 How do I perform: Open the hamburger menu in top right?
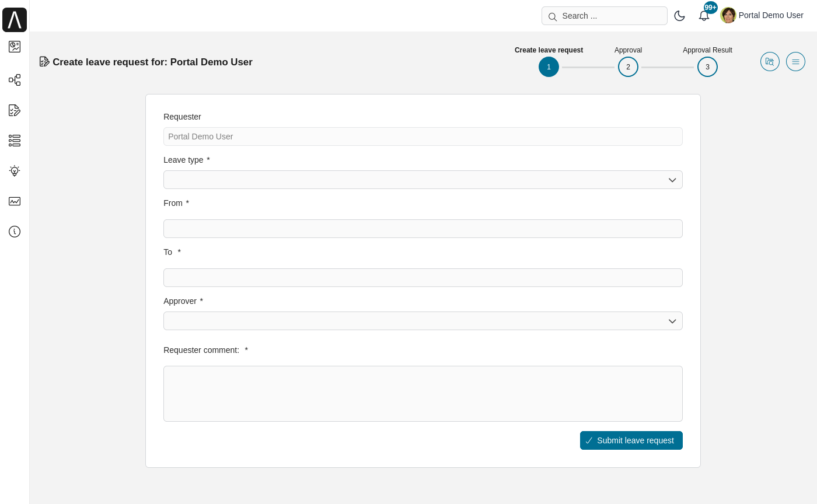tap(795, 61)
